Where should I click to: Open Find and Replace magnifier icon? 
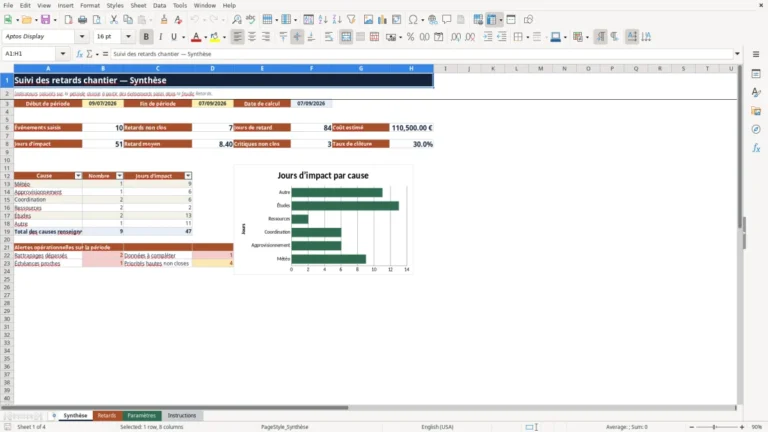[x=237, y=20]
